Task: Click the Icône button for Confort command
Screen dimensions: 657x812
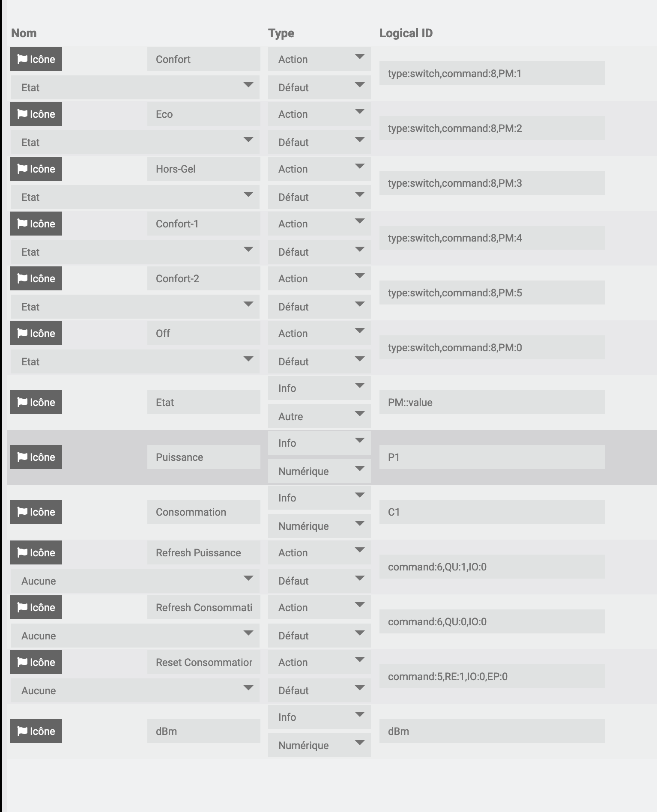Action: pos(36,59)
